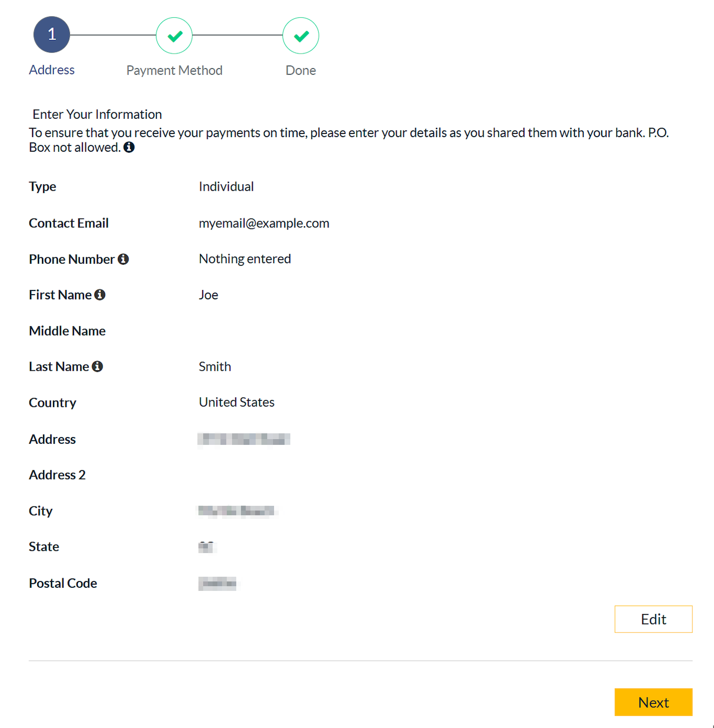714x728 pixels.
Task: Click the Done checkmark step
Action: (x=301, y=36)
